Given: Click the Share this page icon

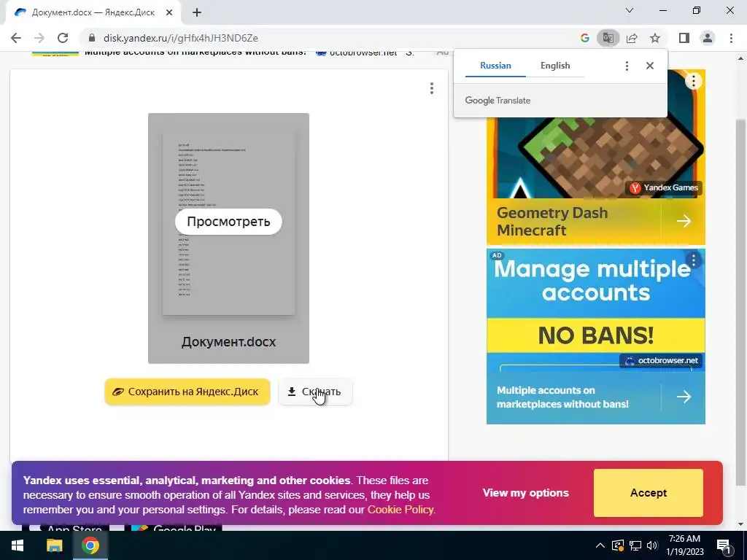Looking at the screenshot, I should (632, 38).
